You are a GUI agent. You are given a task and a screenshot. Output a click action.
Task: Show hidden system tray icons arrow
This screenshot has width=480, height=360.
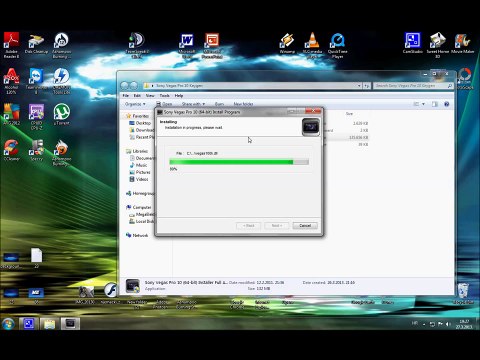click(424, 324)
